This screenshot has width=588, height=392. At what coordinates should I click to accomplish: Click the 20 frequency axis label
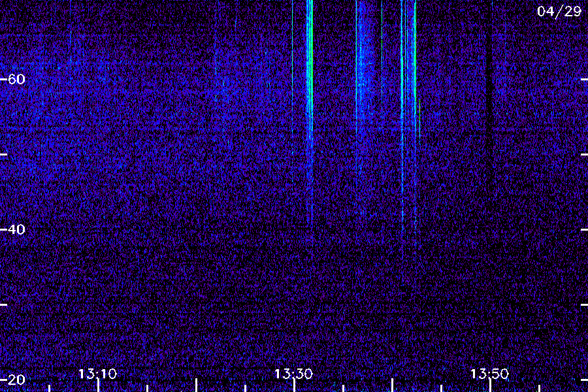coord(16,380)
